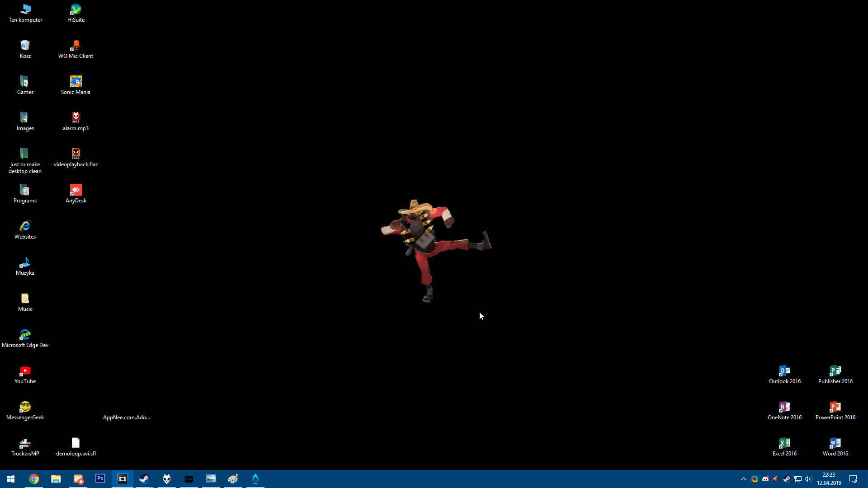Select the Outlook 2016 shortcut
Viewport: 868px width, 488px height.
(785, 374)
